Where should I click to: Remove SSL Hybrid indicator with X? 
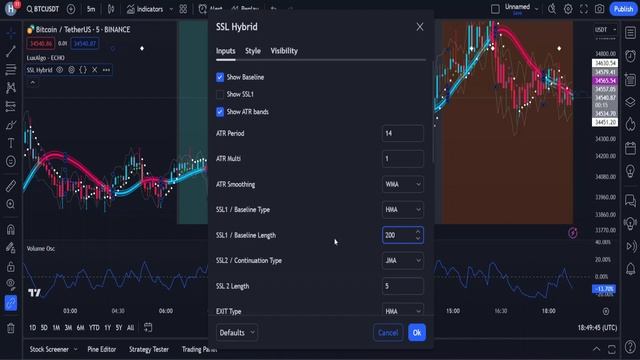(x=95, y=70)
